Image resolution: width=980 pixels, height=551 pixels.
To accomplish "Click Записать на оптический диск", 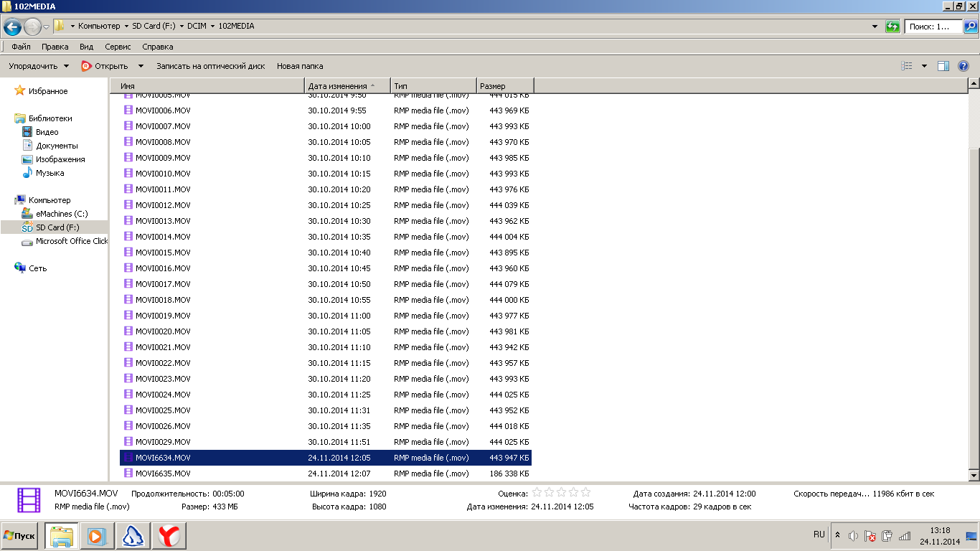I will coord(210,66).
